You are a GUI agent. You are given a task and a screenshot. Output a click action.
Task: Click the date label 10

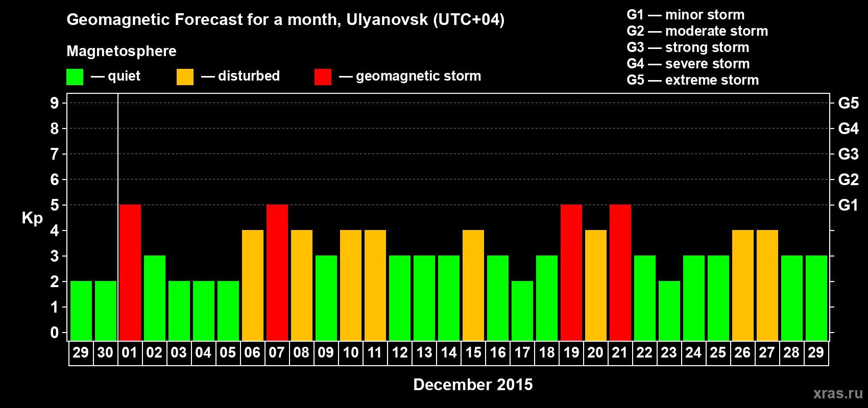pos(350,352)
